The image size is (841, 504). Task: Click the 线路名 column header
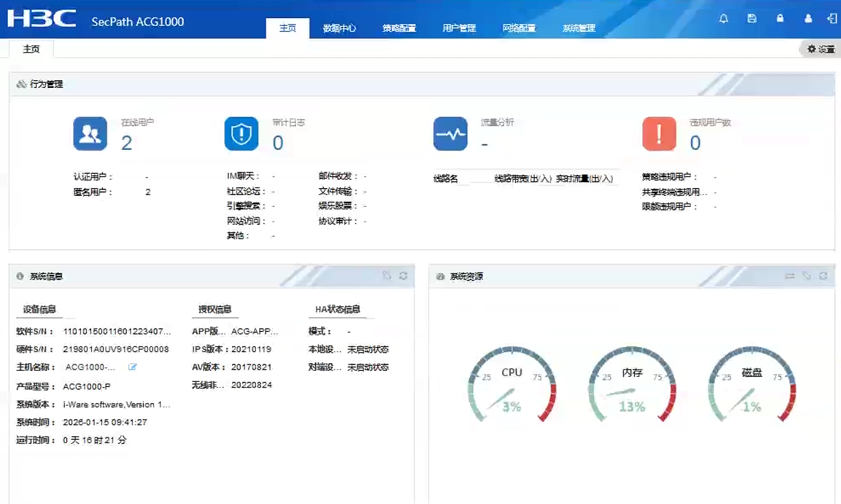(445, 178)
